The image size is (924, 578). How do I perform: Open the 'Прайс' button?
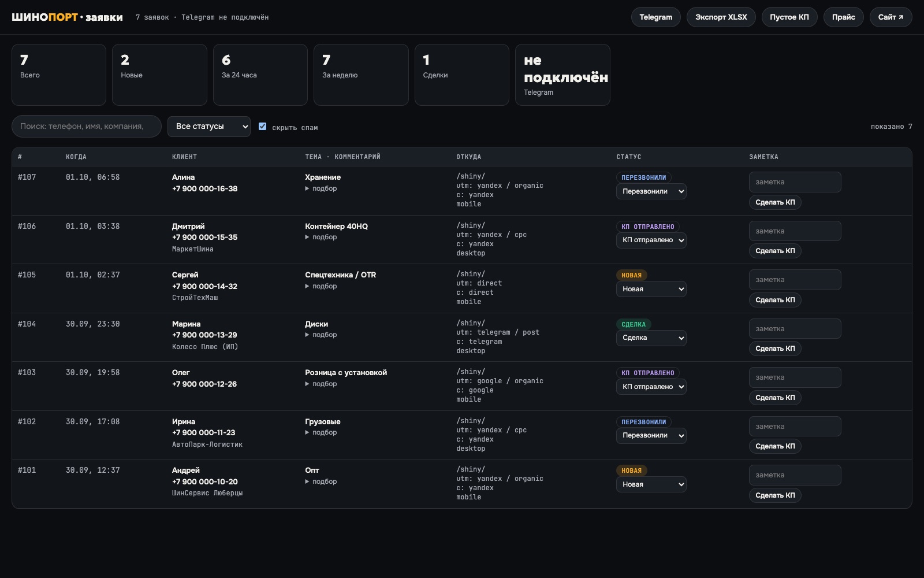pyautogui.click(x=843, y=17)
